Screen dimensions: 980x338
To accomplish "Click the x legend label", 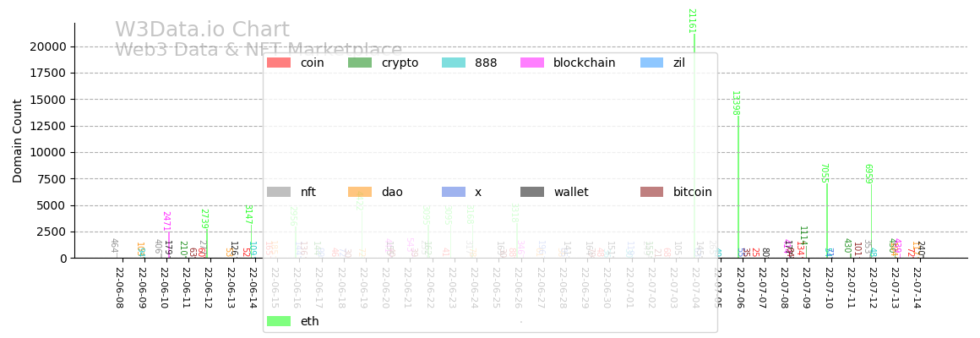I will pos(478,192).
